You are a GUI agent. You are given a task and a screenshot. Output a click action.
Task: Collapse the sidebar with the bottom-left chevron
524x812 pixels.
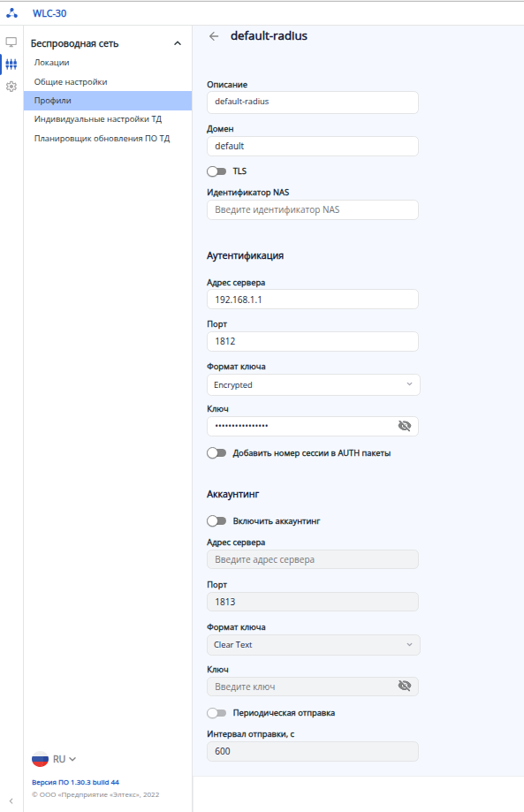(11, 801)
